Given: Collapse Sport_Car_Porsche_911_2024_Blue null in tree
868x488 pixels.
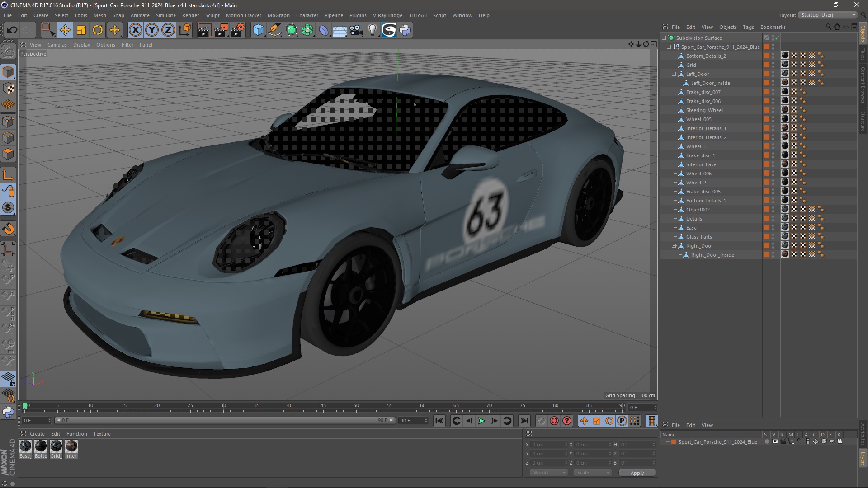Looking at the screenshot, I should pos(669,47).
